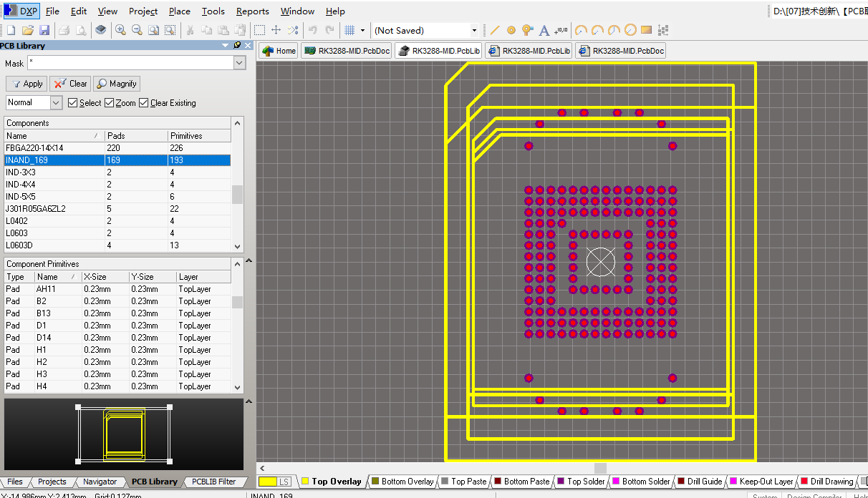This screenshot has height=498, width=868.
Task: Click the Top Paste gray layer swatch
Action: click(445, 482)
